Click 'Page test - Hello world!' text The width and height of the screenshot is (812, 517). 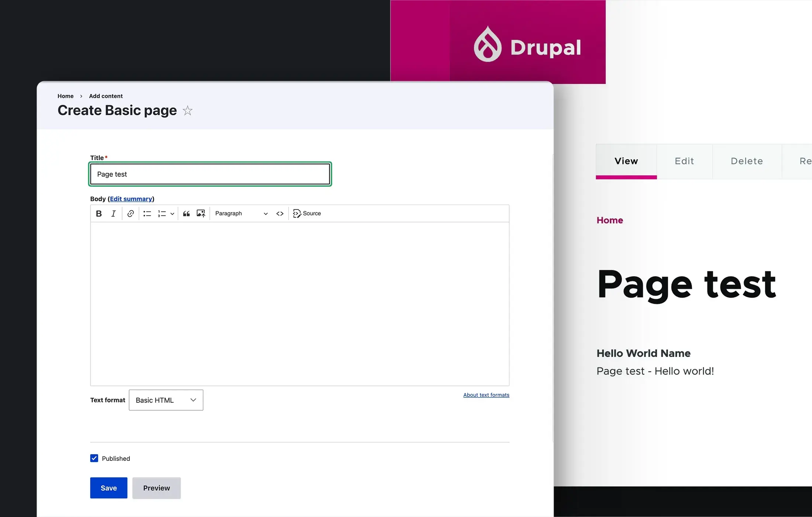point(655,371)
